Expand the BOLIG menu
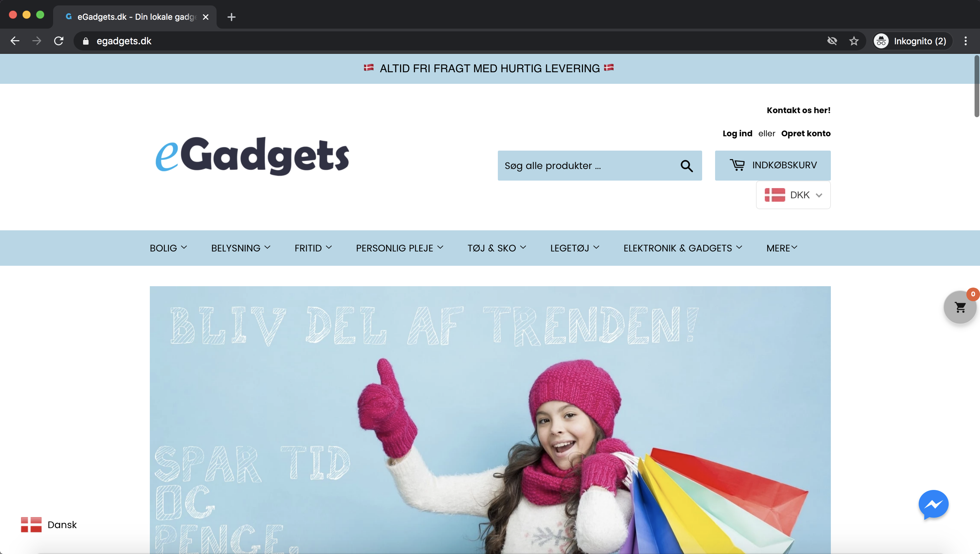This screenshot has width=980, height=554. coord(168,248)
